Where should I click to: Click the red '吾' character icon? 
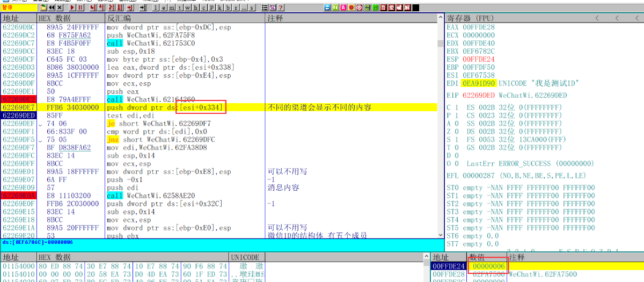point(384,8)
